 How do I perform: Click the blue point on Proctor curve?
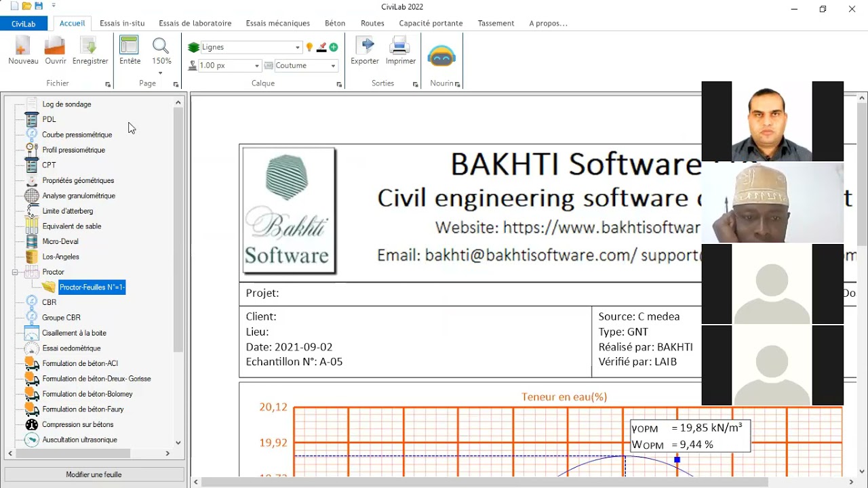click(677, 460)
